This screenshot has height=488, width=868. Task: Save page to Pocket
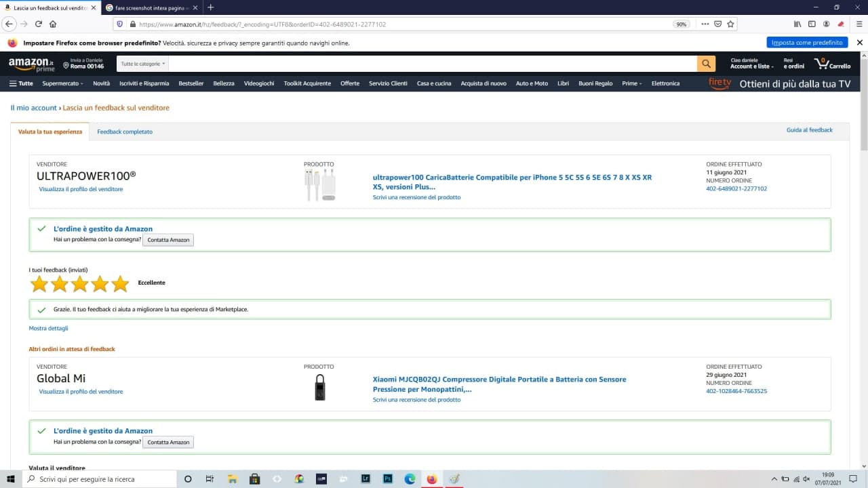pos(717,24)
